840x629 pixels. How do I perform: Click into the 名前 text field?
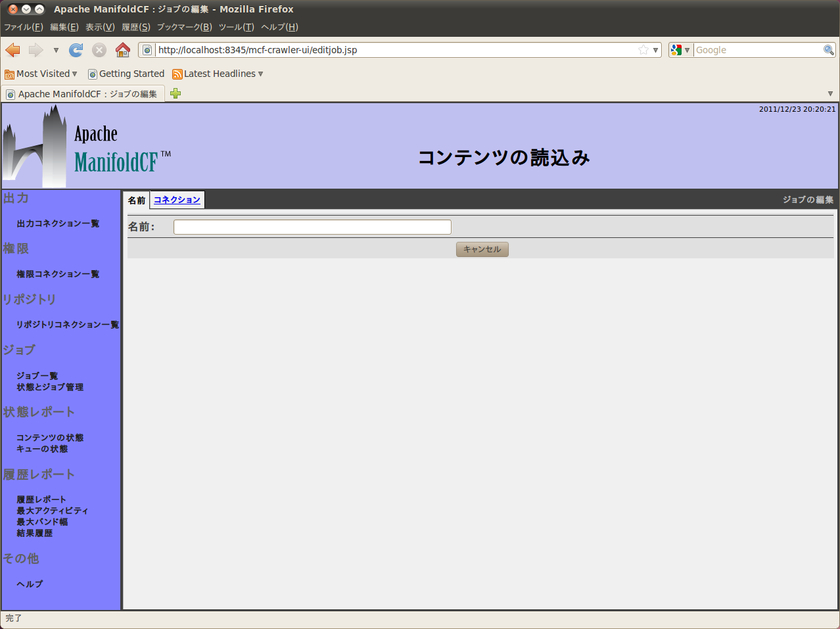pos(312,227)
